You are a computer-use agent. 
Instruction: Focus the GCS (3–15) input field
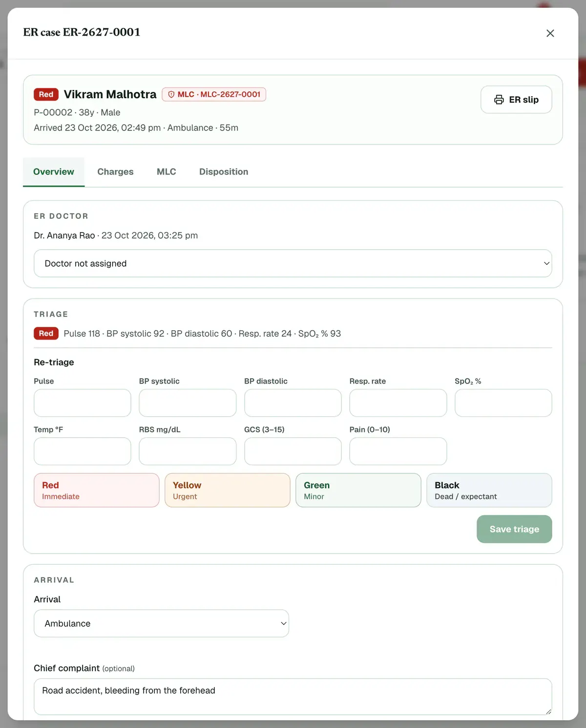click(x=293, y=451)
